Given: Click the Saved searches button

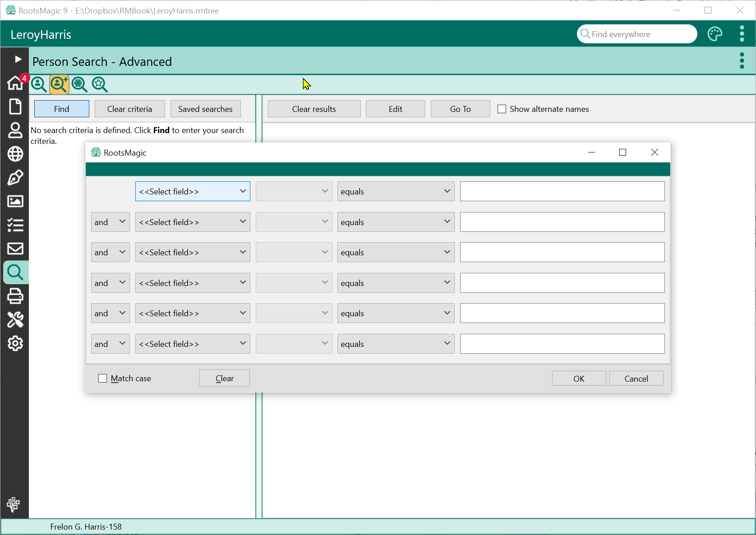Looking at the screenshot, I should click(205, 109).
